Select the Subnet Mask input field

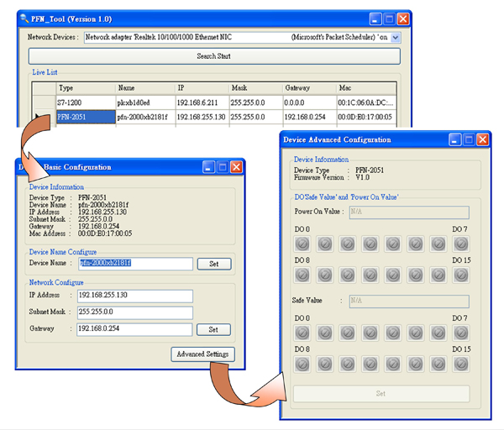click(x=134, y=312)
